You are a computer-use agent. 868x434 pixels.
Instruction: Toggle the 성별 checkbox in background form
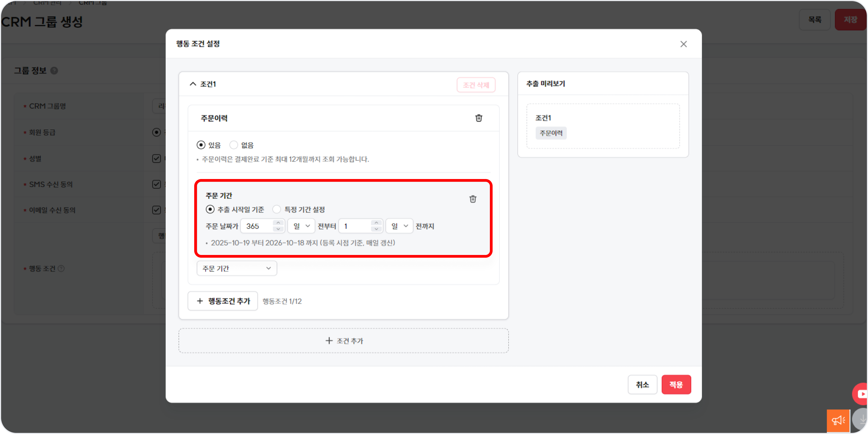click(156, 158)
